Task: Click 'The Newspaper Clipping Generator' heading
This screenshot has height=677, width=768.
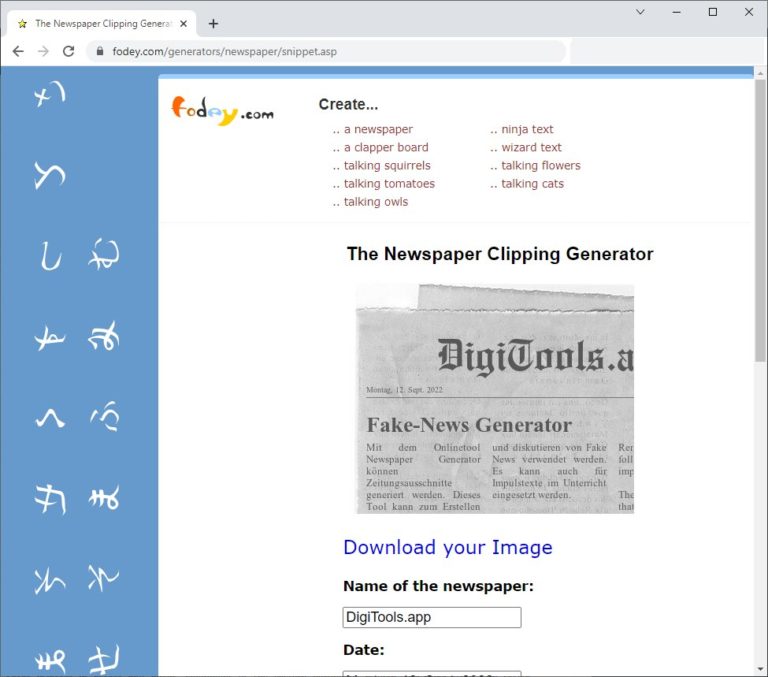Action: [x=500, y=254]
